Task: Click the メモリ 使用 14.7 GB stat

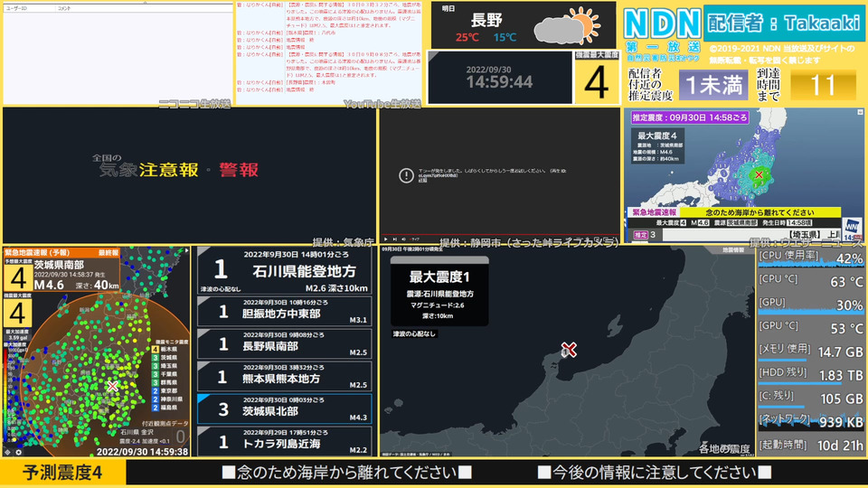Action: (x=810, y=351)
